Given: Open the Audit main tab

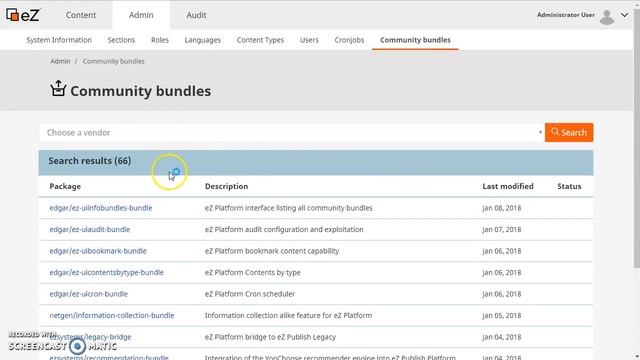Looking at the screenshot, I should click(x=196, y=15).
